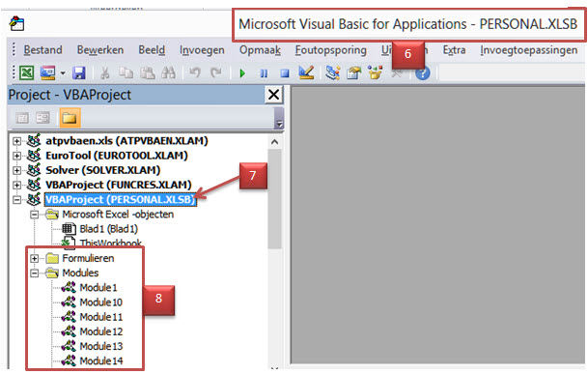Screen dimensions: 588x374
Task: Select Module1 in Modules
Action: (x=98, y=288)
